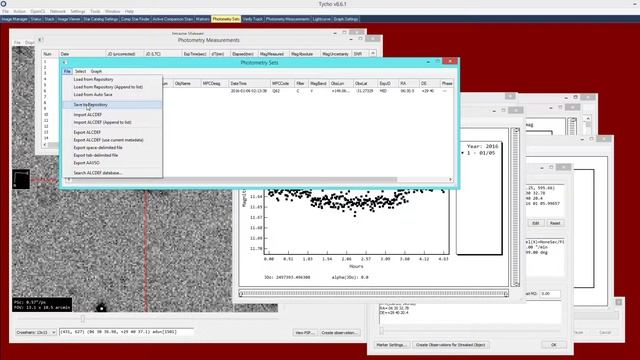This screenshot has height=360, width=640.
Task: Click ObsLon column header in Photometry Sets
Action: point(341,83)
